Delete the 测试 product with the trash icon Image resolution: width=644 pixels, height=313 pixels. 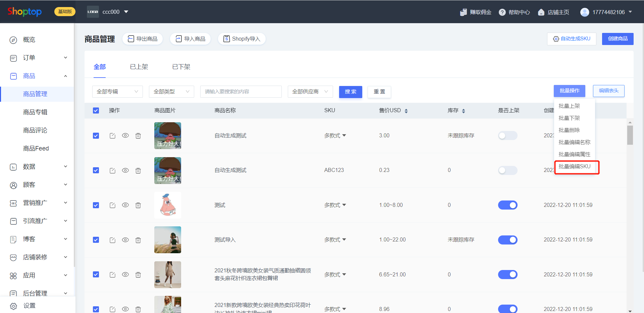[x=138, y=205]
